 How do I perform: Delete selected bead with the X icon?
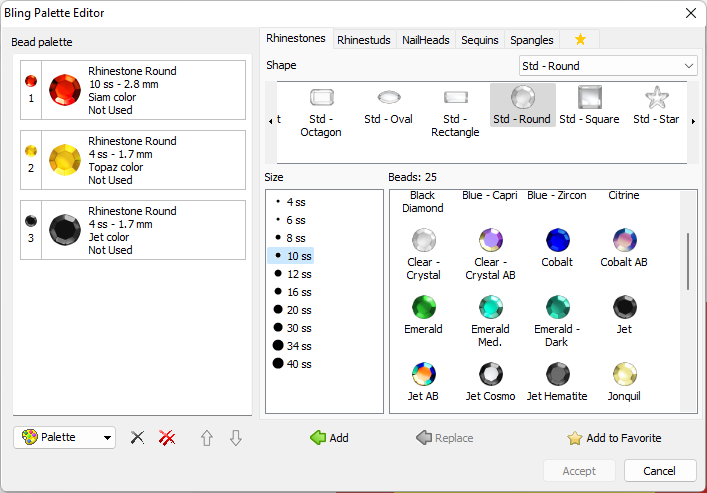[138, 438]
